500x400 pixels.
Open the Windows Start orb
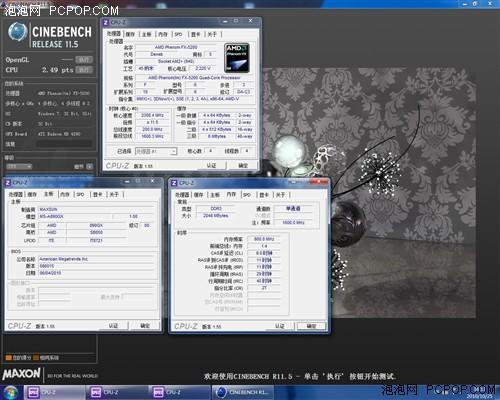pyautogui.click(x=10, y=392)
